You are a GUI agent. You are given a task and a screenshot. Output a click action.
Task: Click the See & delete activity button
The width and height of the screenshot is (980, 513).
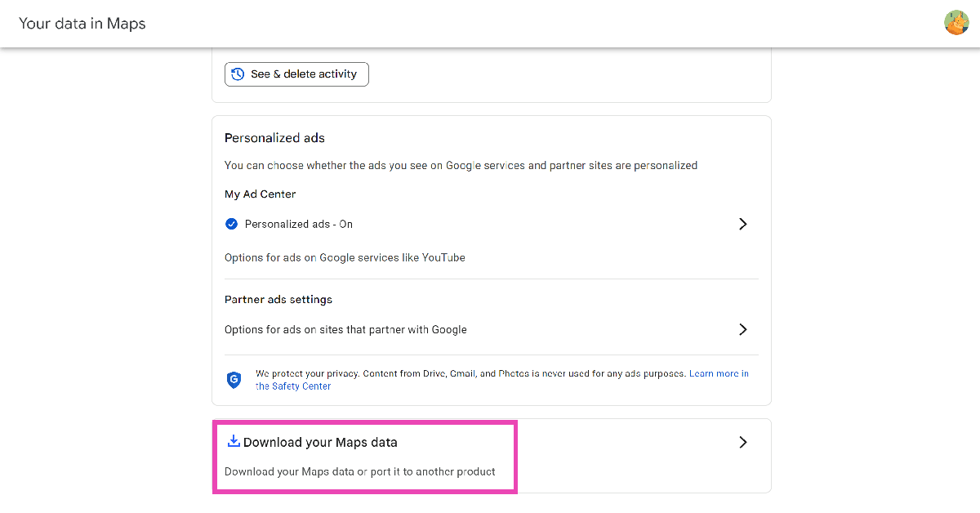(x=296, y=74)
